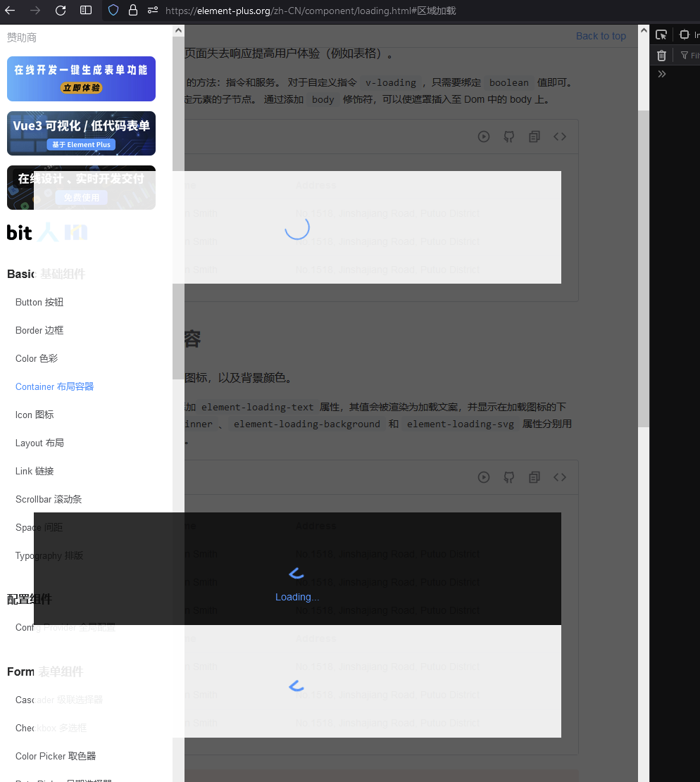Go back using the browser back arrow
Image resolution: width=700 pixels, height=782 pixels.
(x=10, y=11)
